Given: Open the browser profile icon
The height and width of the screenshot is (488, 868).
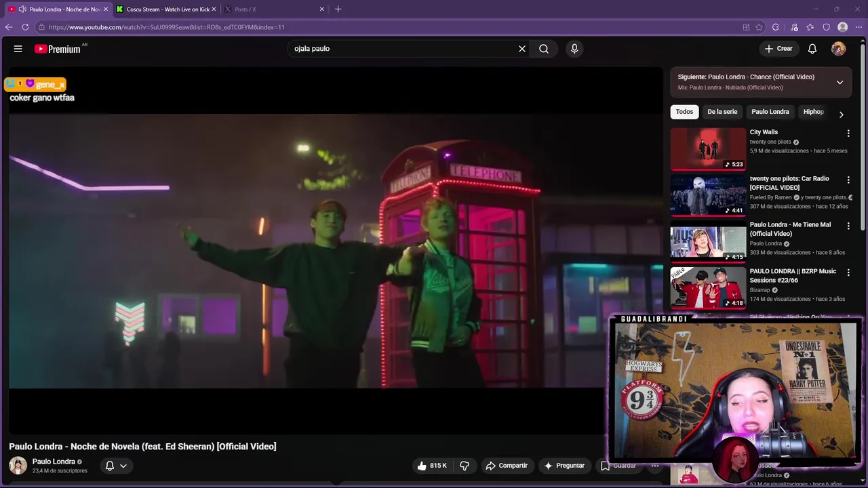Looking at the screenshot, I should 843,27.
